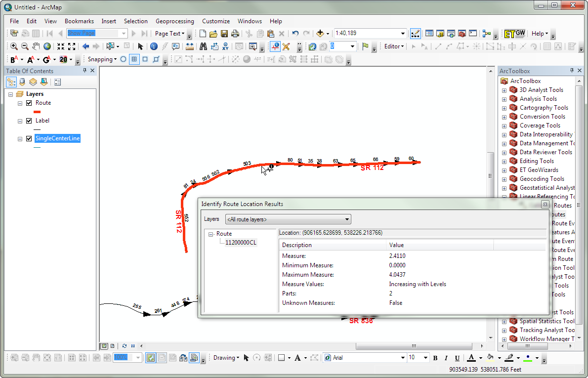Viewport: 588px width, 378px height.
Task: Close the Identify Route Location Results window
Action: [545, 205]
